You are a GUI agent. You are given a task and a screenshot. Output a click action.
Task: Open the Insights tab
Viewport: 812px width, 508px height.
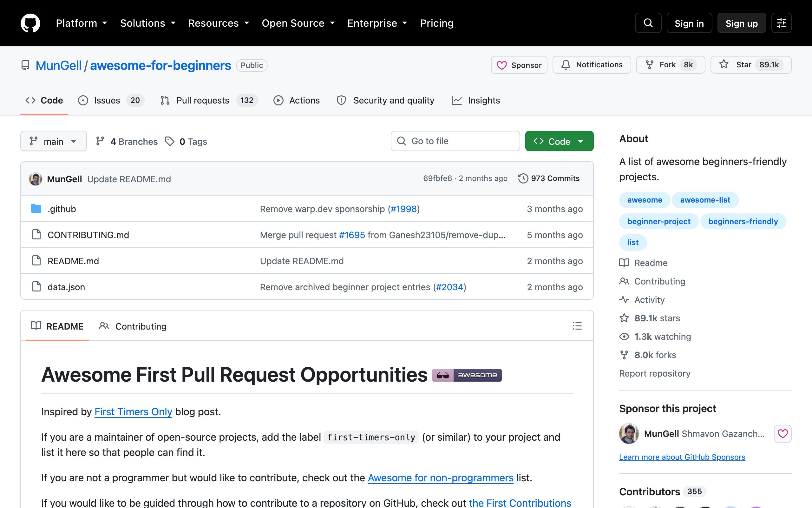coord(476,100)
